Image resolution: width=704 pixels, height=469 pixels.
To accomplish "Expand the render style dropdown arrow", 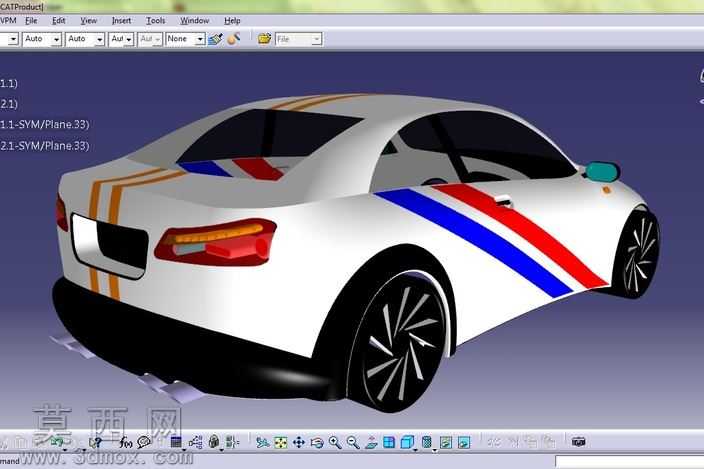I will pos(434,449).
